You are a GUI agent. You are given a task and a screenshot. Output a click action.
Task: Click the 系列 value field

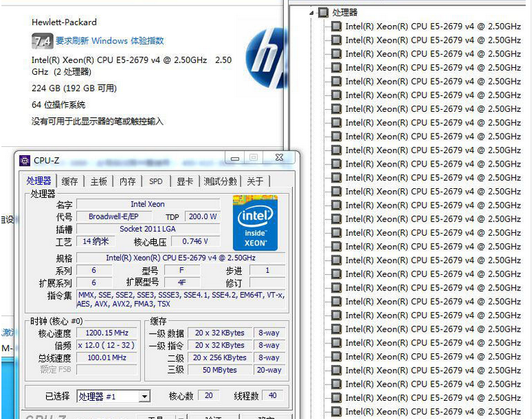pyautogui.click(x=94, y=270)
